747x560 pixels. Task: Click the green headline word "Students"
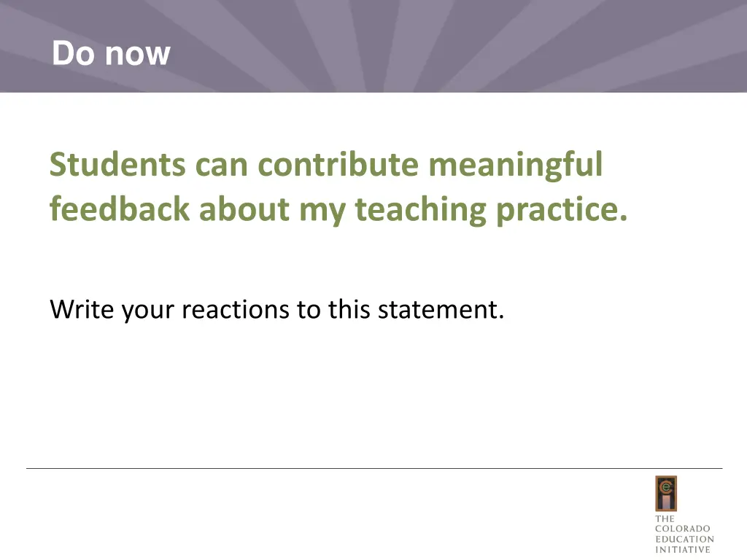(x=117, y=164)
